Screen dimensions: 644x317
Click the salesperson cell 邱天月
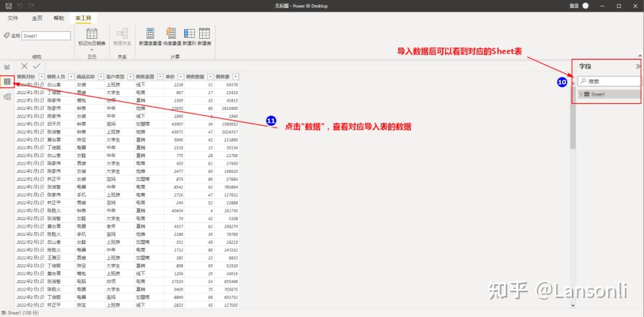[60, 124]
